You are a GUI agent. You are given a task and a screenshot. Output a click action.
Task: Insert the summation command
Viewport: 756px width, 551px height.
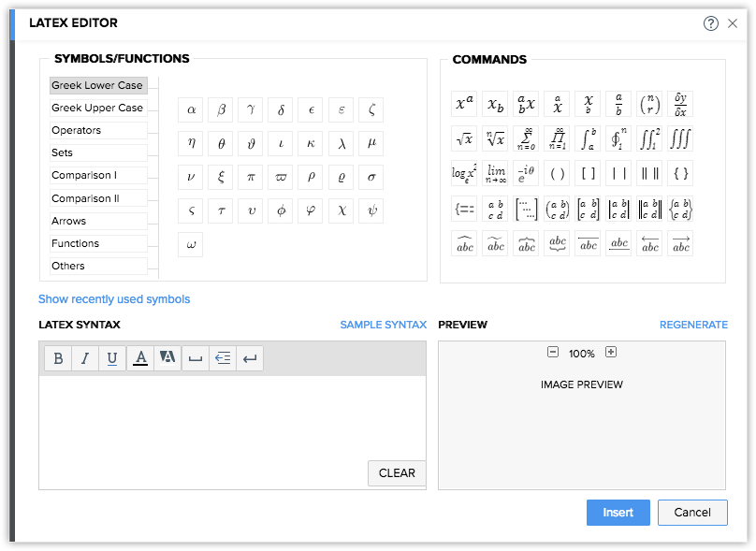526,139
